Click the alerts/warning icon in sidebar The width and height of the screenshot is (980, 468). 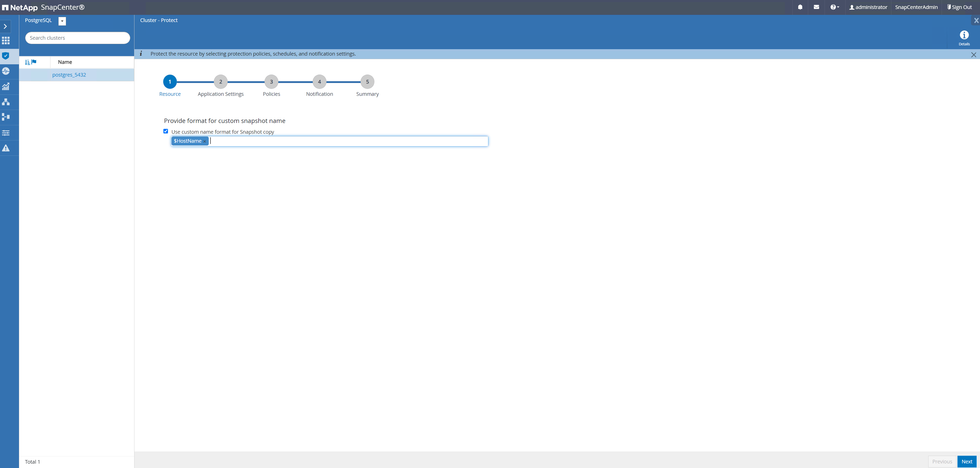[x=6, y=148]
